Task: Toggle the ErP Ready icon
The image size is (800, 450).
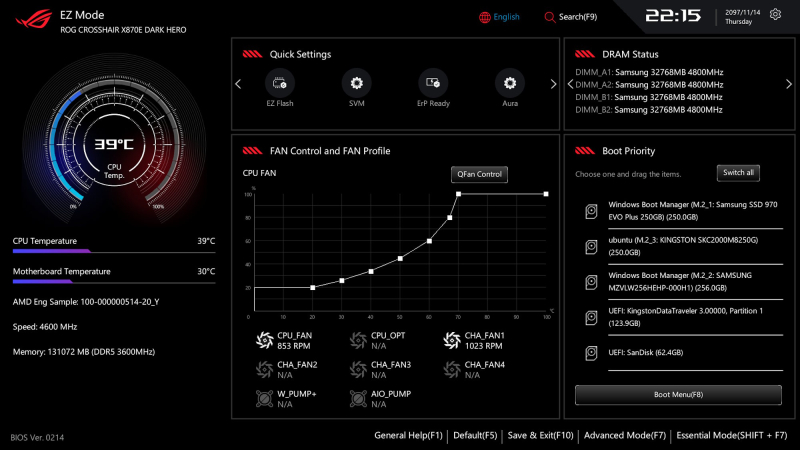Action: pyautogui.click(x=433, y=83)
